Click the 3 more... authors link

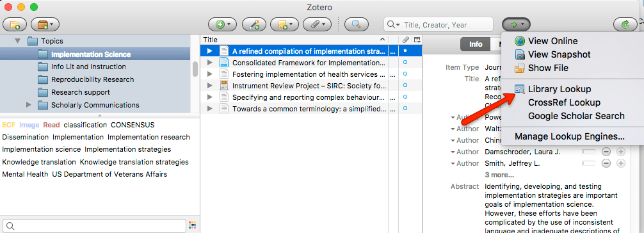(499, 175)
